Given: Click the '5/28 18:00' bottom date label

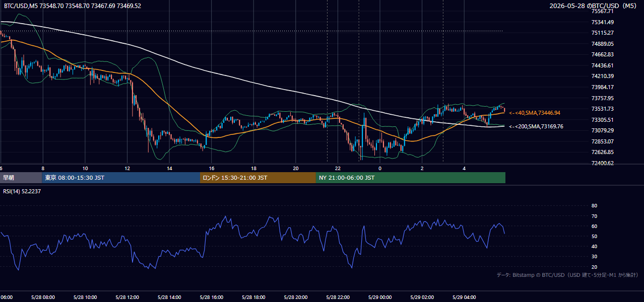Looking at the screenshot, I should coord(253,297).
